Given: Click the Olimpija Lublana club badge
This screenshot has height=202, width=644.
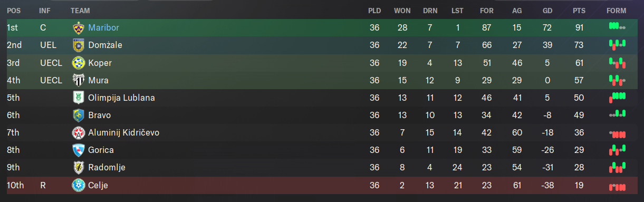Looking at the screenshot, I should 79,98.
